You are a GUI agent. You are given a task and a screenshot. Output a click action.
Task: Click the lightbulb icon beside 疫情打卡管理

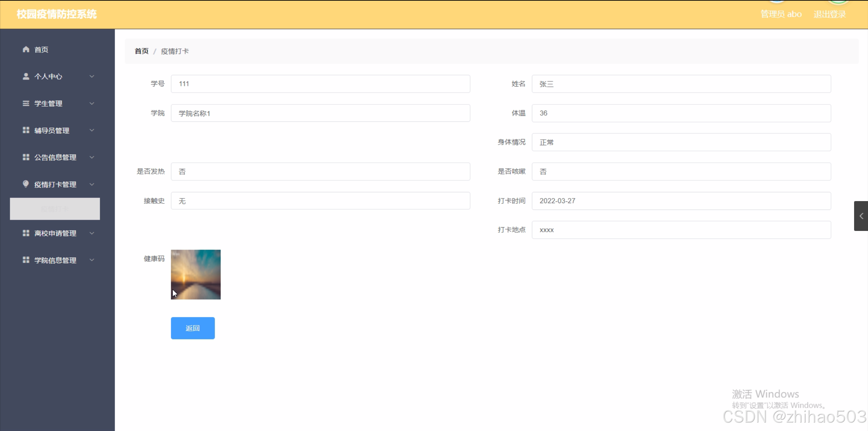coord(26,184)
